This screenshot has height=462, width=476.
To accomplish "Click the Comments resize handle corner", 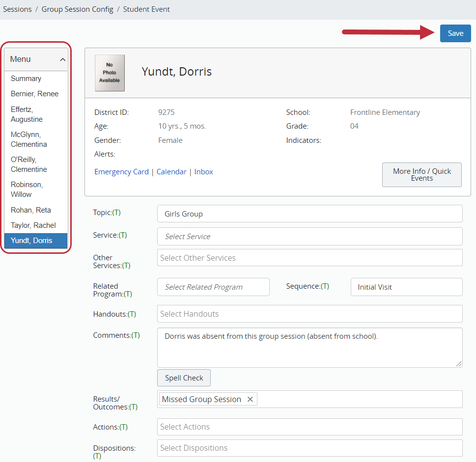I will (459, 364).
